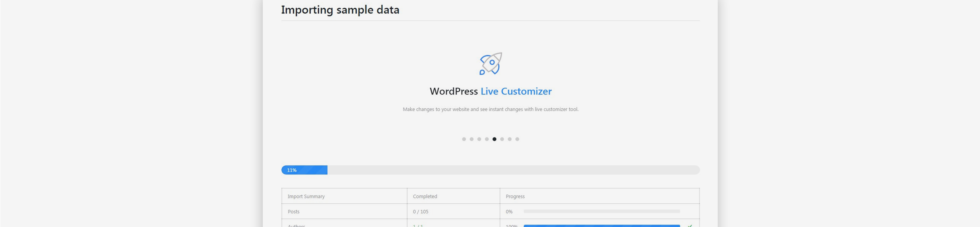Image resolution: width=980 pixels, height=227 pixels.
Task: Select the last carousel dot
Action: (x=517, y=139)
